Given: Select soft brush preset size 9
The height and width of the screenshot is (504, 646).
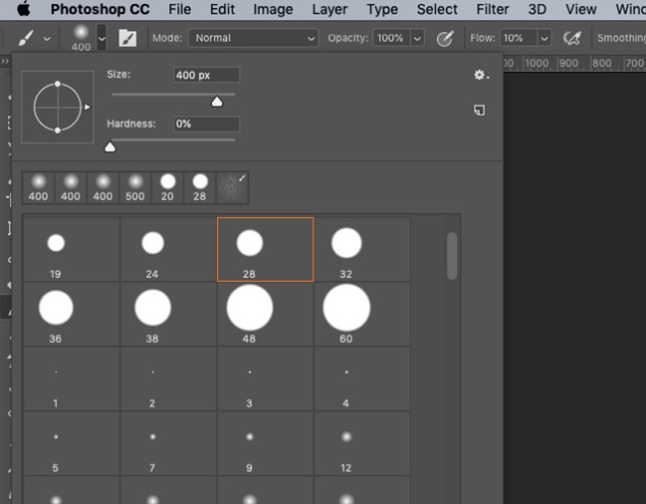Looking at the screenshot, I should click(265, 444).
